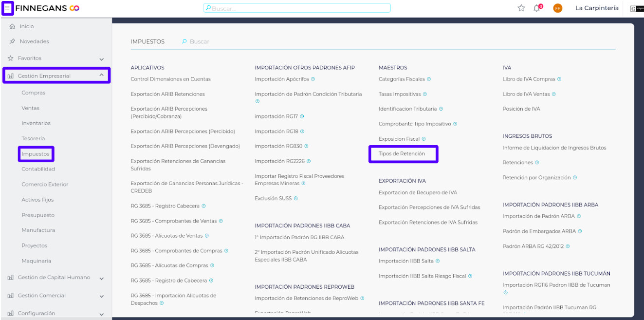Click the help icon beside Comprobante Tipo Impositivo
Image resolution: width=644 pixels, height=320 pixels.
(x=455, y=124)
